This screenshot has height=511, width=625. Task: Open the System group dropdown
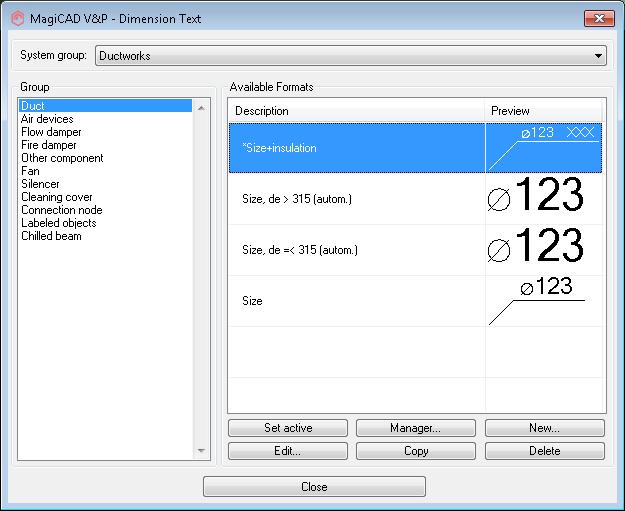pos(351,55)
